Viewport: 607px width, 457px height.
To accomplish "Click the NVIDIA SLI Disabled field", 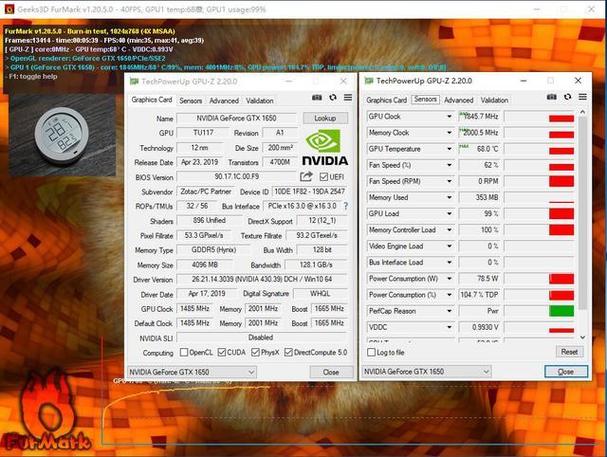I will click(261, 337).
